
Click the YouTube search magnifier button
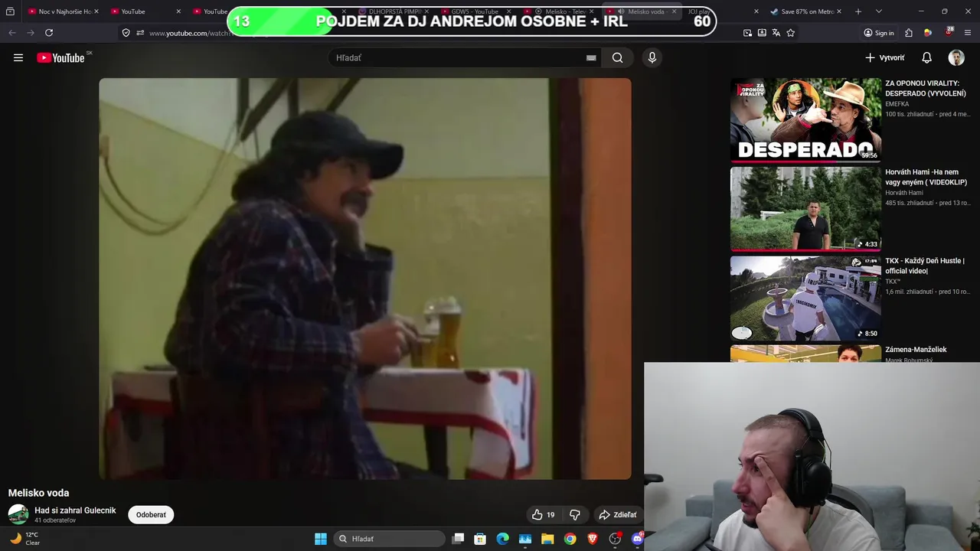pyautogui.click(x=617, y=57)
